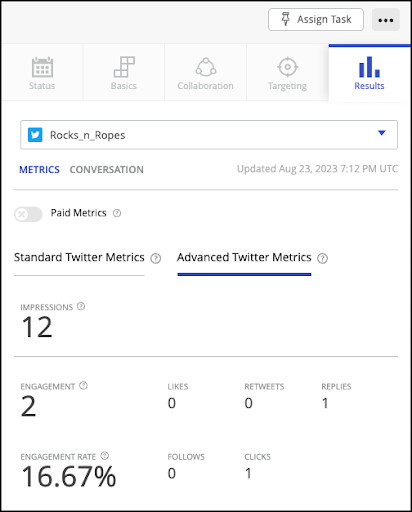Image resolution: width=412 pixels, height=512 pixels.
Task: Expand the Rocks_n_Ropes account dropdown arrow
Action: 382,133
